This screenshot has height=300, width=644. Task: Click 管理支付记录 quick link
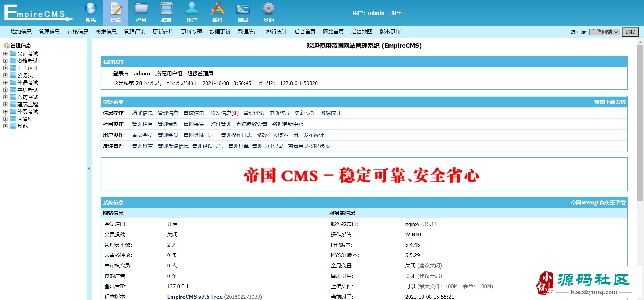(268, 146)
